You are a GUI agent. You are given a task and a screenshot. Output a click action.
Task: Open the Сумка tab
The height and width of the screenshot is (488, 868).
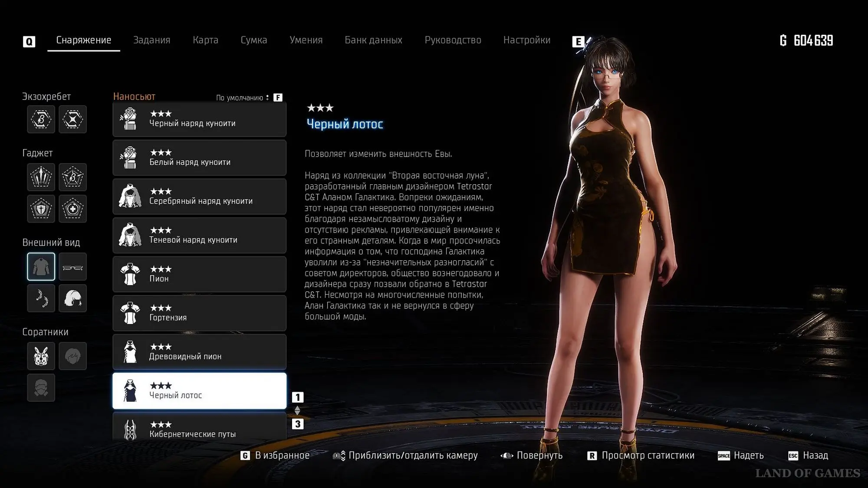coord(254,40)
